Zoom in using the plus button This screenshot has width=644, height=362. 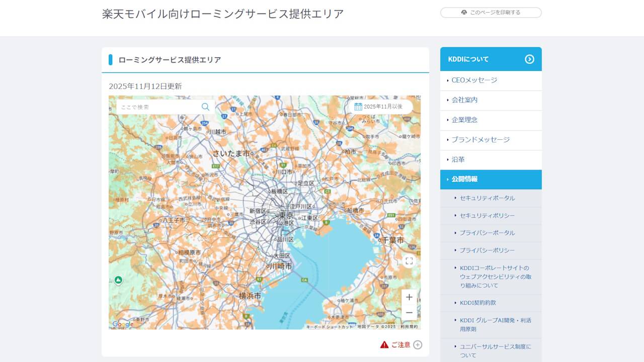409,297
